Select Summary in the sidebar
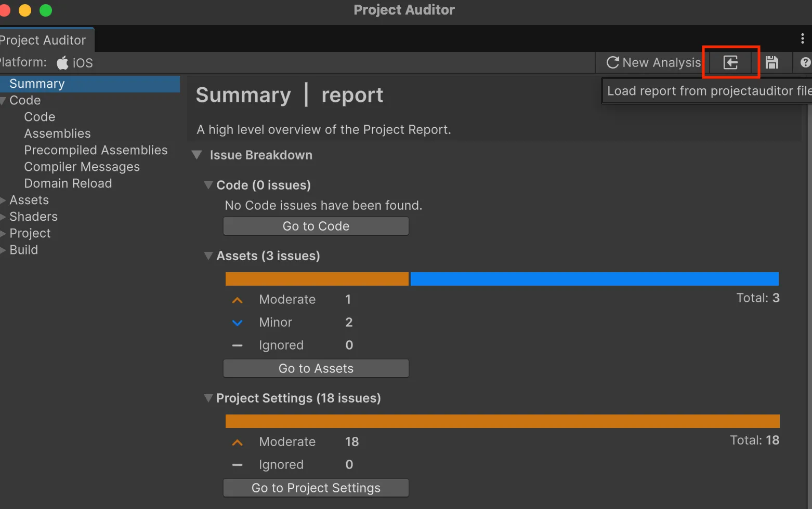Viewport: 812px width, 509px height. pos(37,84)
